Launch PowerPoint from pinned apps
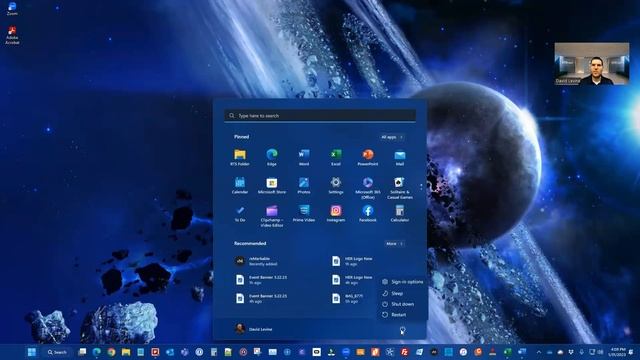The height and width of the screenshot is (360, 640). pos(368,157)
